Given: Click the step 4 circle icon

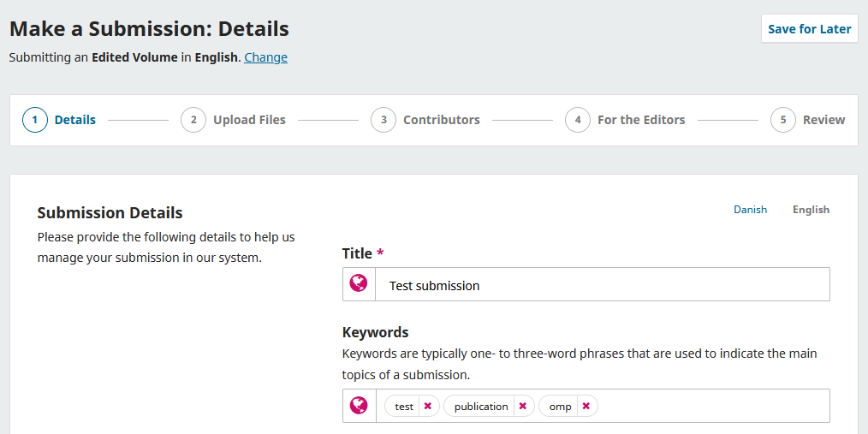Looking at the screenshot, I should click(577, 120).
